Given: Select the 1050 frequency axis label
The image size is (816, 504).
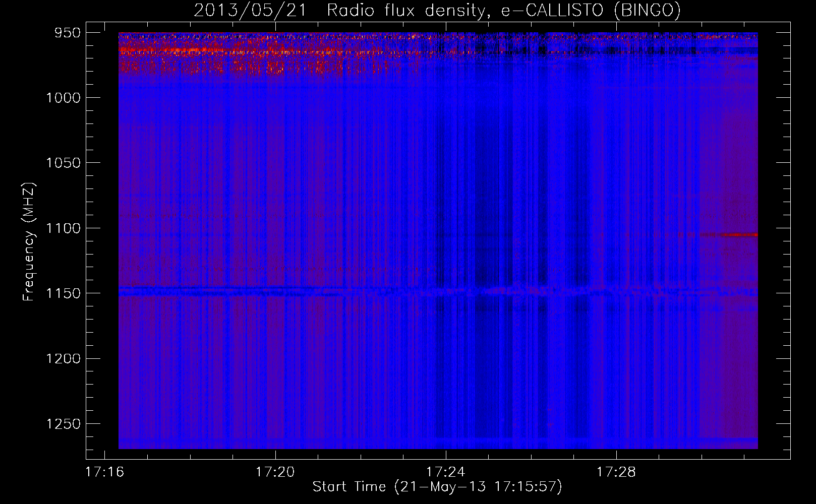Looking at the screenshot, I should 63,163.
